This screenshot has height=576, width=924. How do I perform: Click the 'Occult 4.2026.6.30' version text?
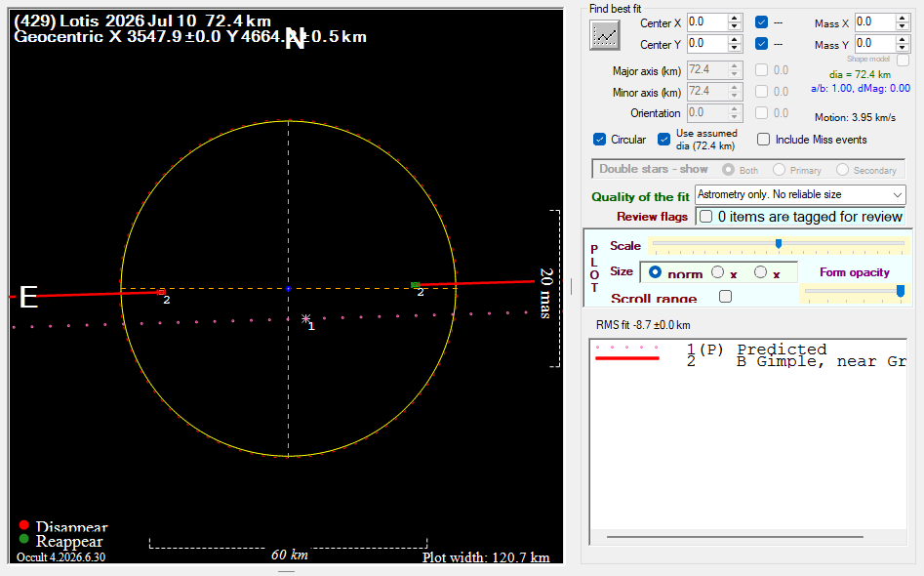point(60,557)
